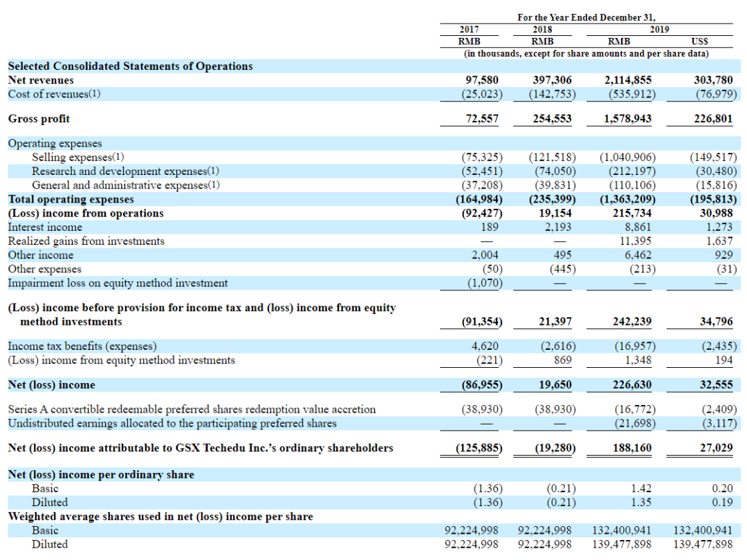This screenshot has height=560, width=747.
Task: Click the 2018 year column header
Action: pyautogui.click(x=542, y=30)
